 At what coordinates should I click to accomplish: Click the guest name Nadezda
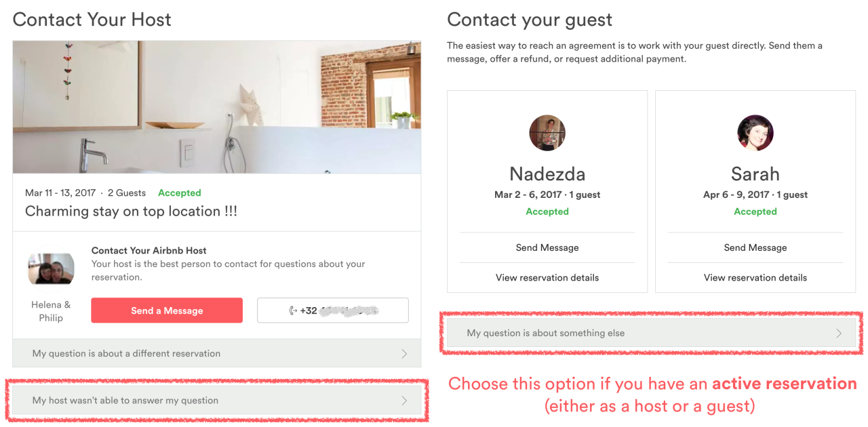click(547, 174)
